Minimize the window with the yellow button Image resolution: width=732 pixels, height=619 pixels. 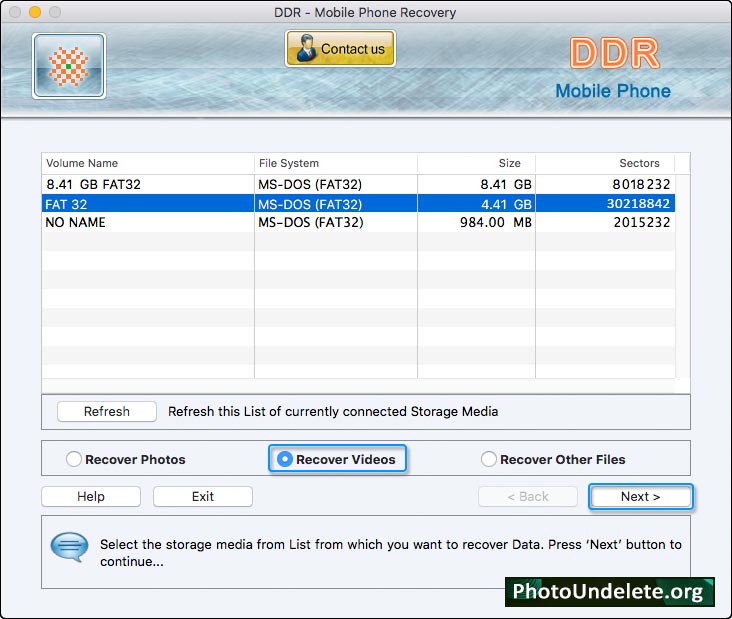click(x=35, y=12)
